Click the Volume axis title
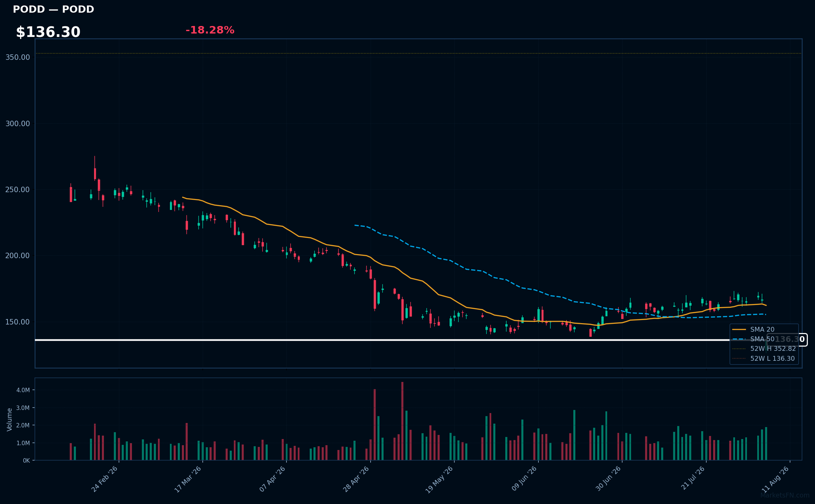815x504 pixels. 10,420
